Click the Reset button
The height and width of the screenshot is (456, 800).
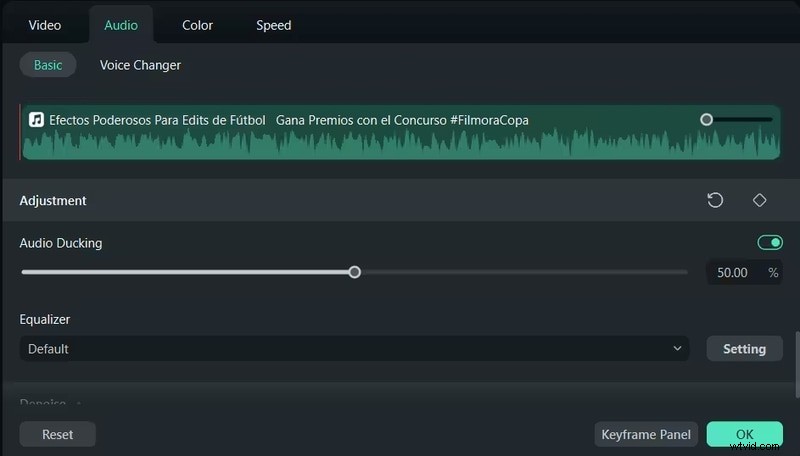[58, 434]
